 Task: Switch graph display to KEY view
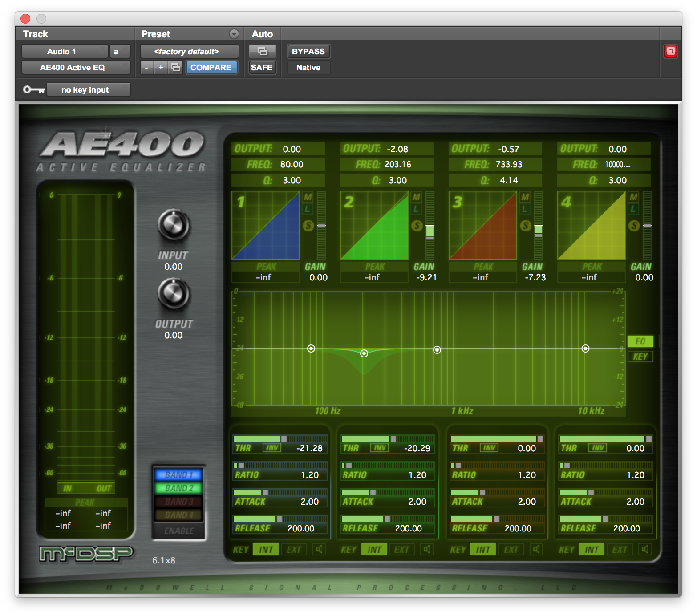click(x=640, y=357)
